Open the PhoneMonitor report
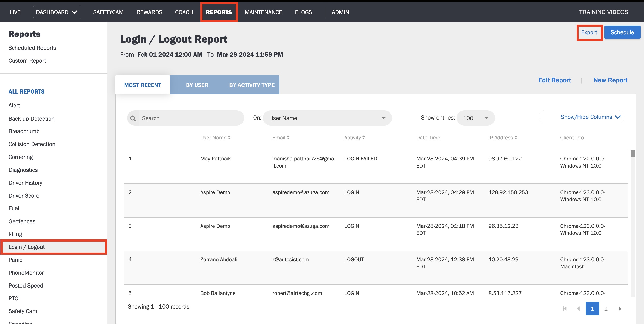 [x=26, y=273]
